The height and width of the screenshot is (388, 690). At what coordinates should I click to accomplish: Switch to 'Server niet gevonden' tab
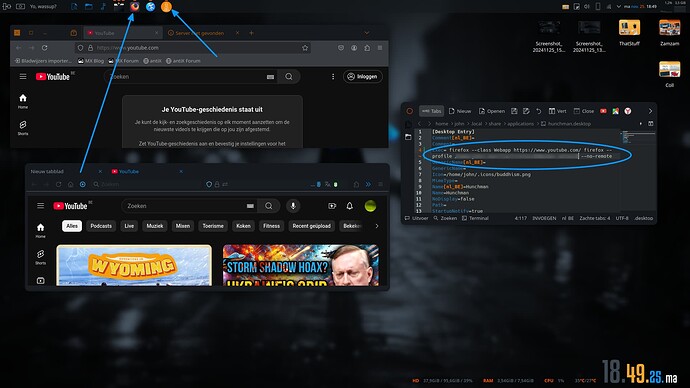pos(200,33)
